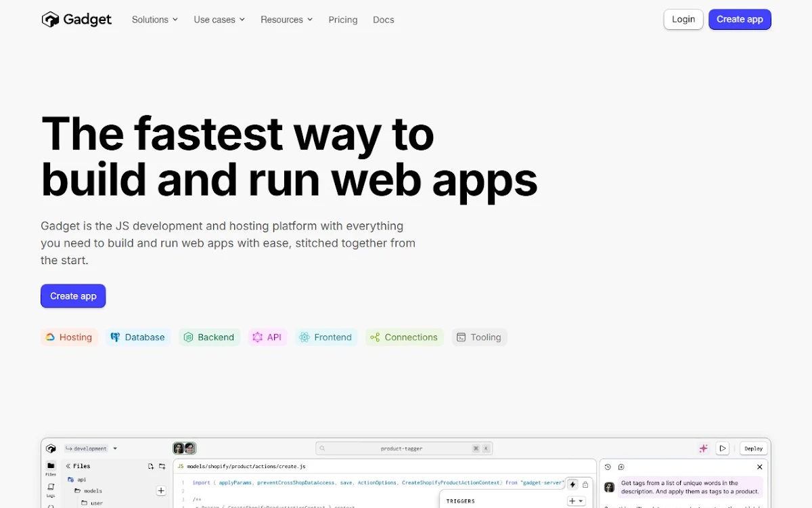Click the Node hexagon icon on Backend
This screenshot has height=508, width=812.
pos(189,337)
